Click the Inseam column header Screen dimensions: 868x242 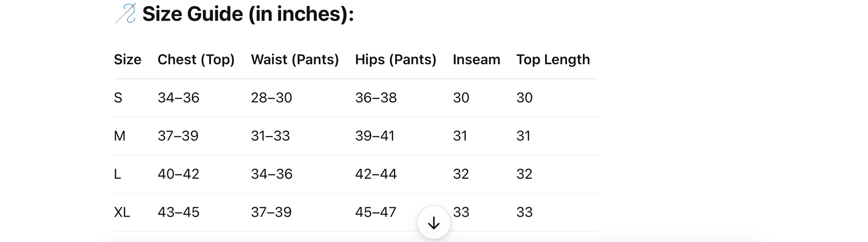pos(476,59)
